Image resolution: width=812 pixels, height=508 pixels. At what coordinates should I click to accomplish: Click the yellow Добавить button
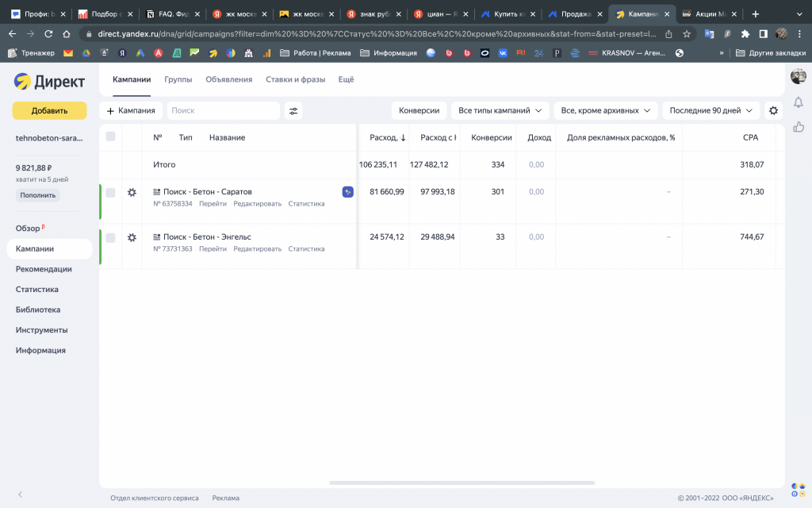click(49, 110)
